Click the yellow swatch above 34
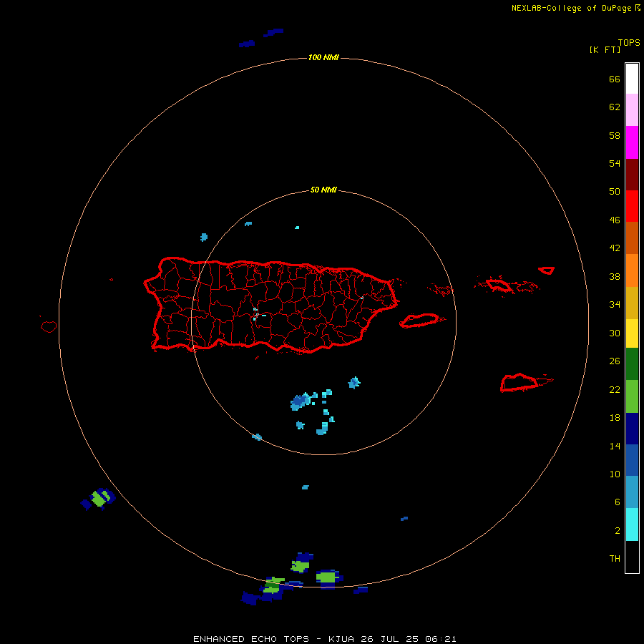The height and width of the screenshot is (644, 644). pos(632,333)
